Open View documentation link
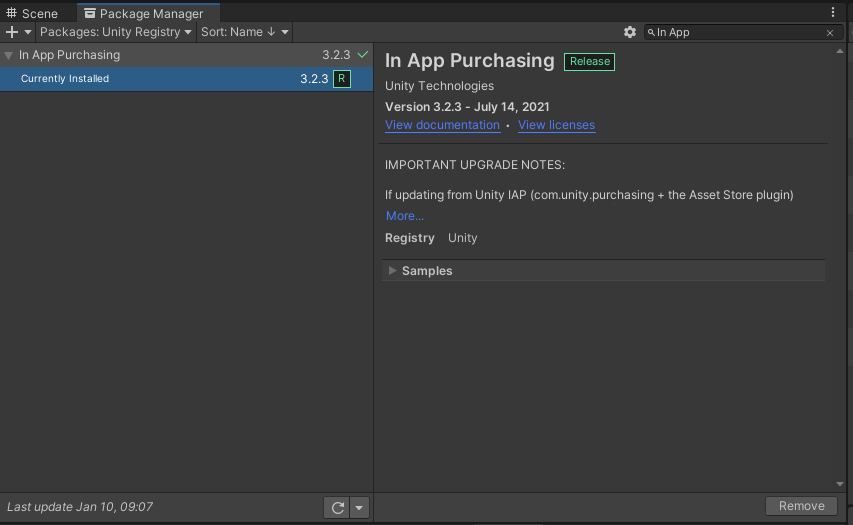Image resolution: width=853 pixels, height=525 pixels. [x=442, y=125]
